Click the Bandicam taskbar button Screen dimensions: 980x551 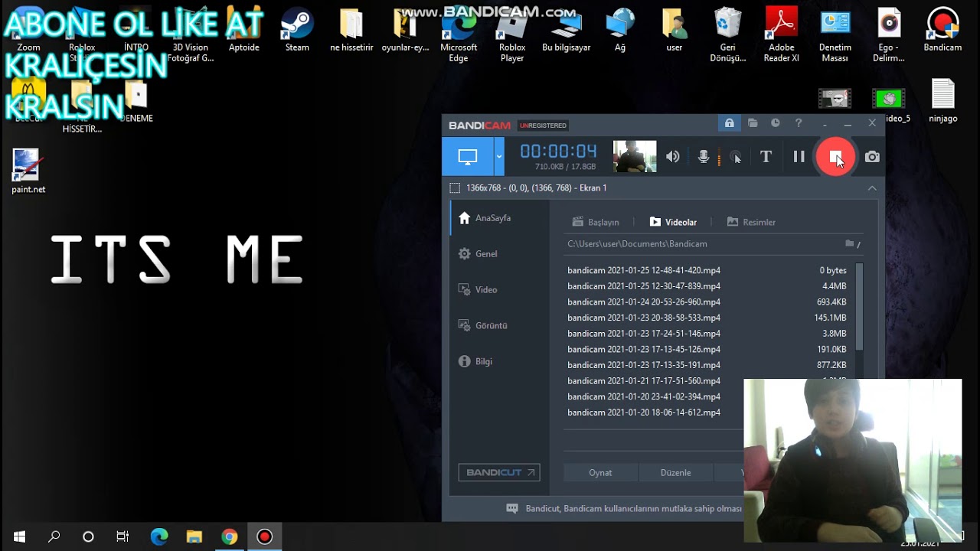tap(264, 536)
